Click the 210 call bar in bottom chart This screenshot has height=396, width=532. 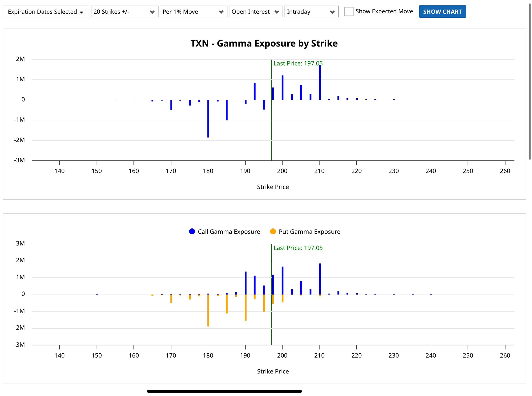[320, 279]
